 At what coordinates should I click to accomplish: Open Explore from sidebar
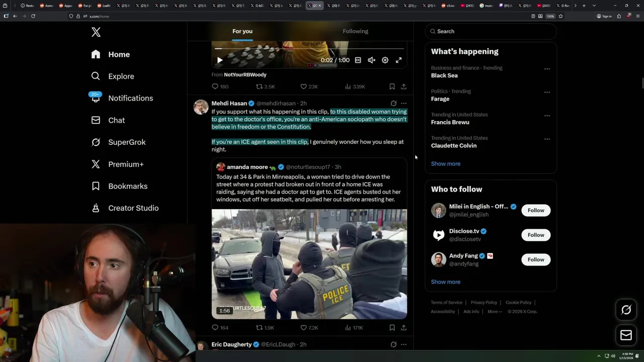coord(113,76)
